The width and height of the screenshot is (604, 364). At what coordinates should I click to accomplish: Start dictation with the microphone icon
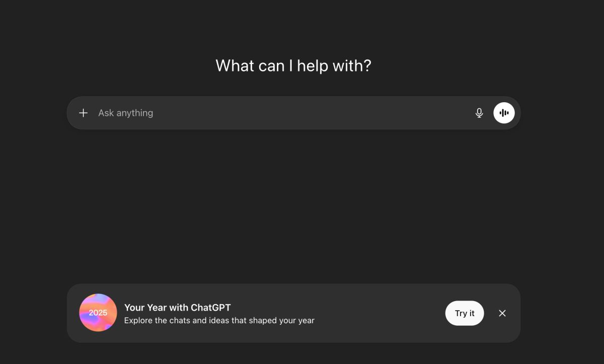click(479, 113)
